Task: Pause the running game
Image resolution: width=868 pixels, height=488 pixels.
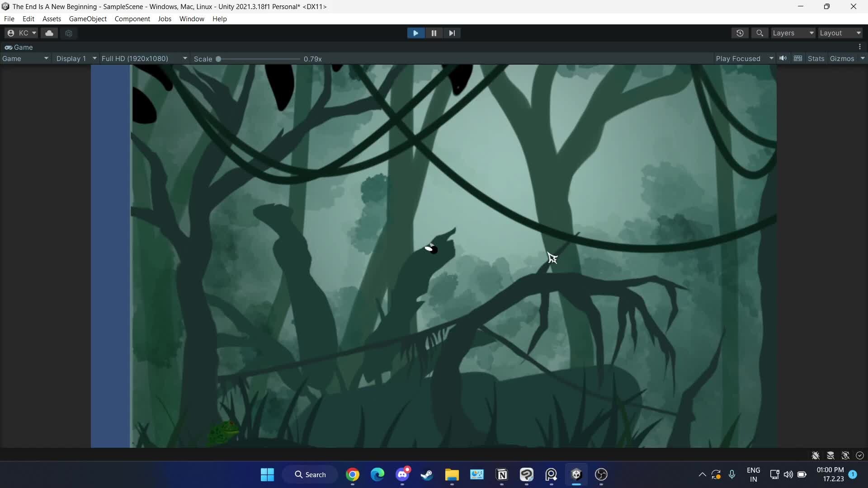Action: point(434,33)
